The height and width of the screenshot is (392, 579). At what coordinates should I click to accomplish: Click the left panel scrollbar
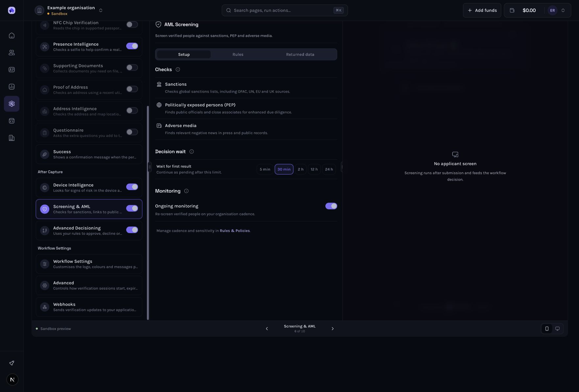148,213
